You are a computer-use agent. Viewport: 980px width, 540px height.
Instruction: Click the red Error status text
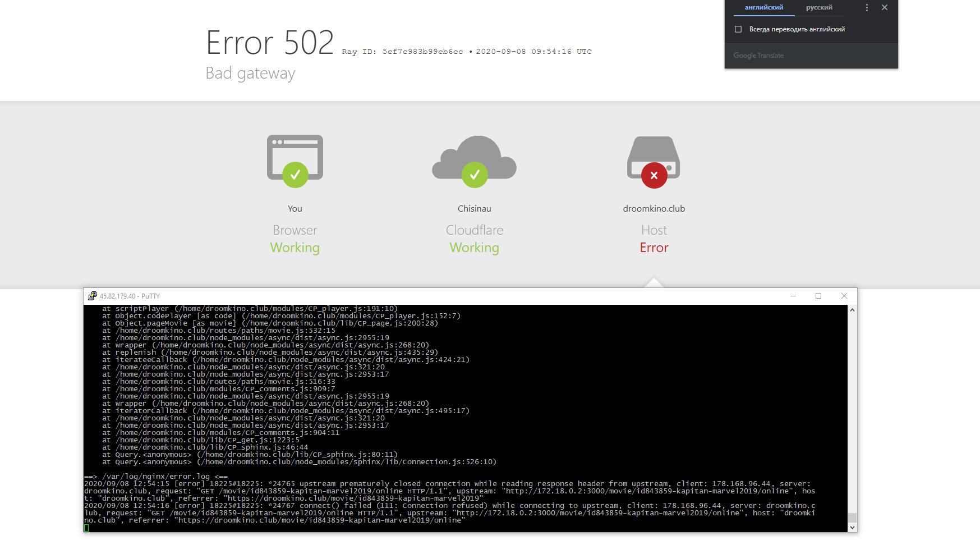654,248
